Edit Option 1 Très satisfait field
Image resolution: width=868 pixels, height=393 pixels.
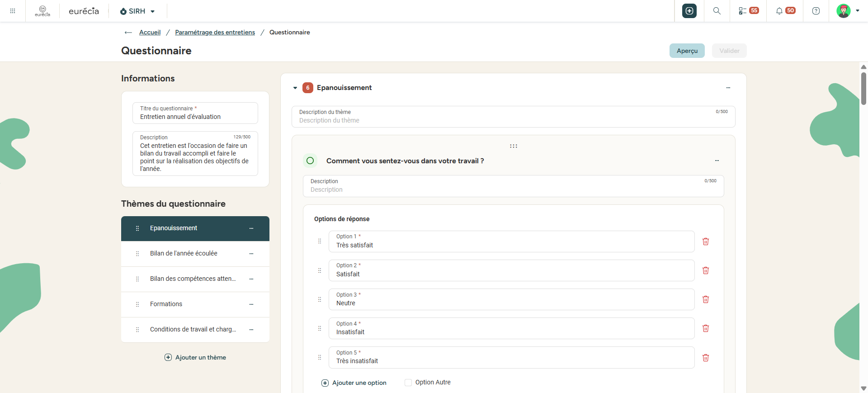512,241
